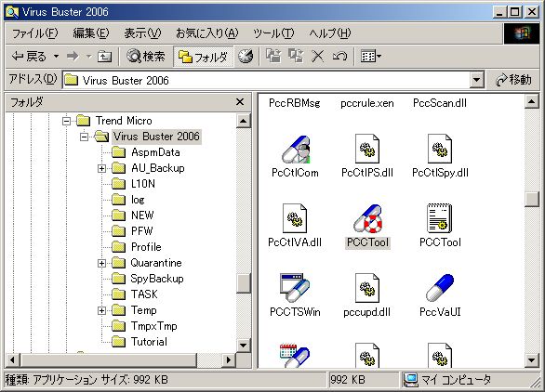
Task: Click the 移動 go button
Action: (513, 80)
